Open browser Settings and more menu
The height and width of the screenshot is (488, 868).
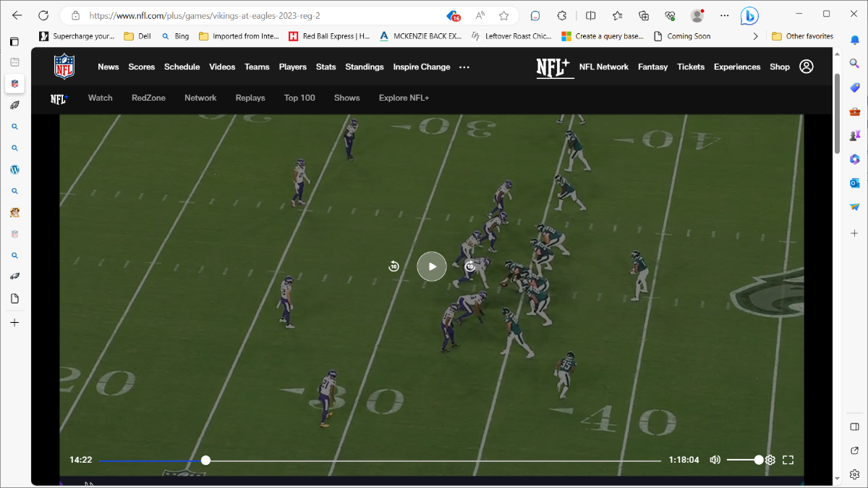click(x=725, y=15)
